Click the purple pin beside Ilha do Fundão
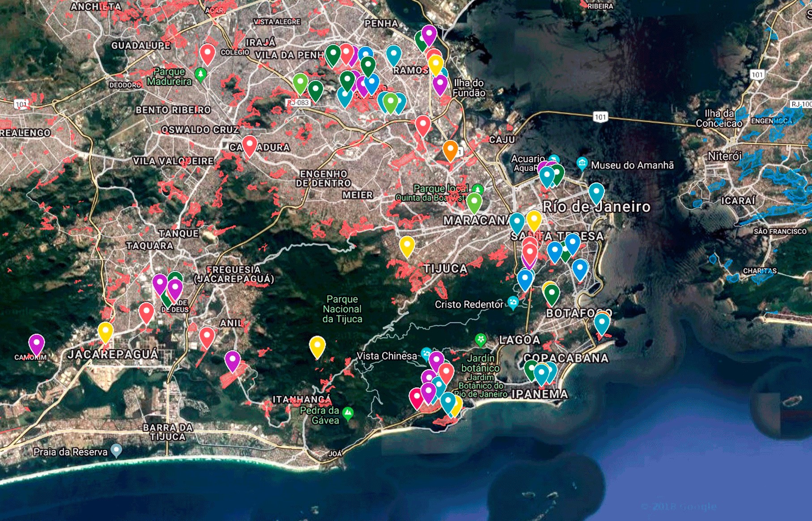 (440, 84)
